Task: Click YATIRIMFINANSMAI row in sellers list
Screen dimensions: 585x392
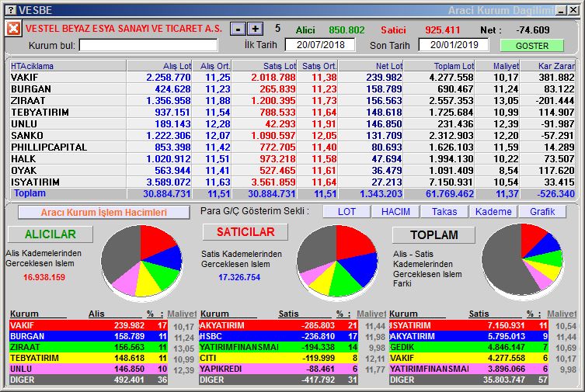Action: click(278, 347)
